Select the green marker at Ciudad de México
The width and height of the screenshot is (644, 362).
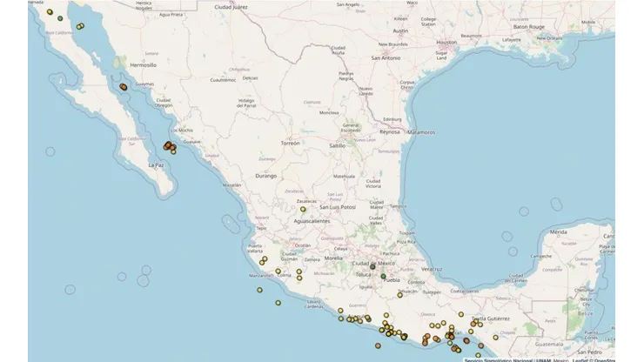(372, 266)
